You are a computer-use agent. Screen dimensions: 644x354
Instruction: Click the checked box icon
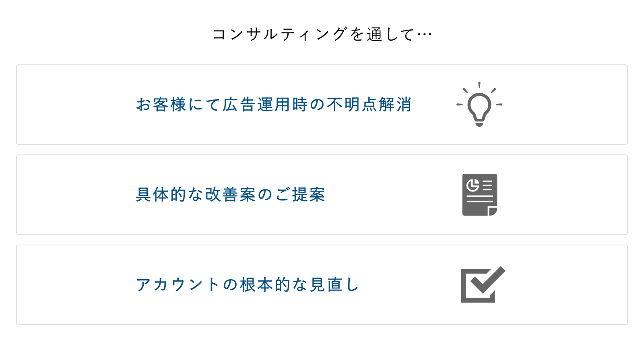[x=483, y=284]
